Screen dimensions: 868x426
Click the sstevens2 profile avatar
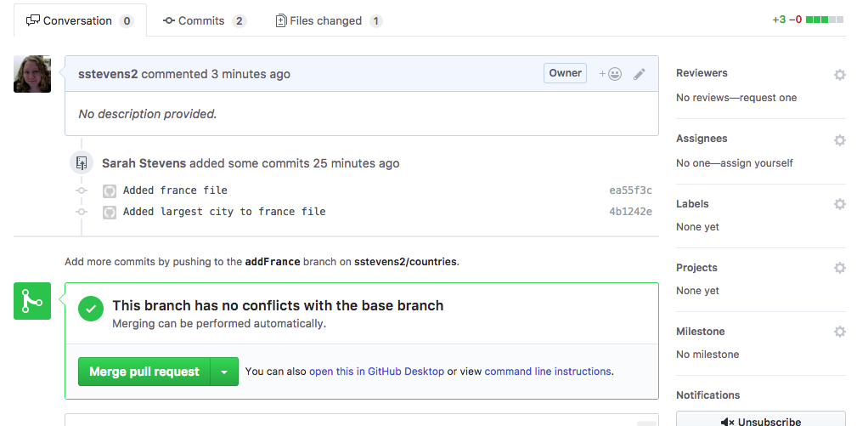(x=32, y=74)
